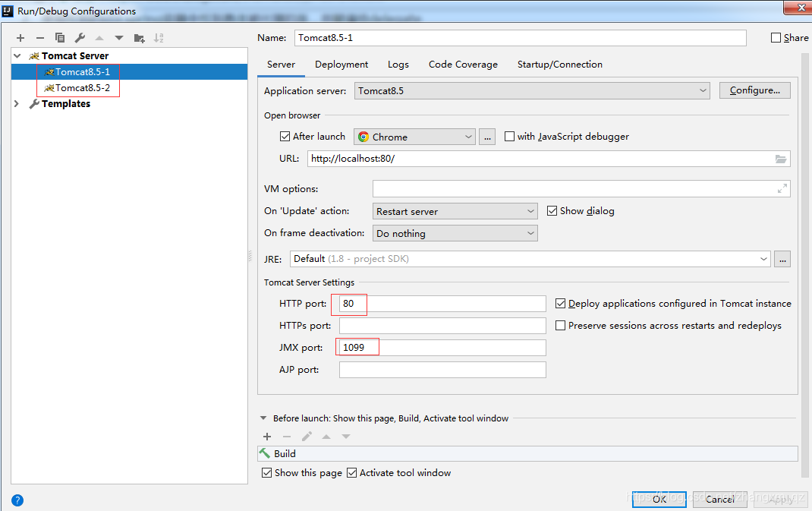Collapse Before launch section

(x=263, y=418)
